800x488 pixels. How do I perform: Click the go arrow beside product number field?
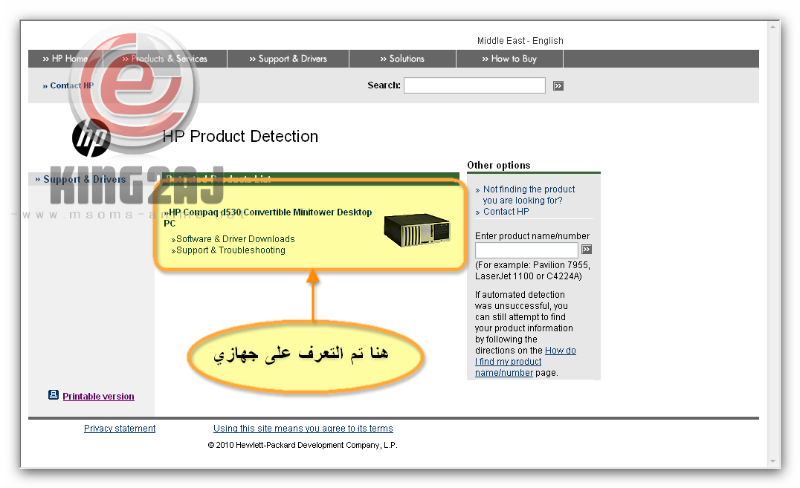coord(587,249)
